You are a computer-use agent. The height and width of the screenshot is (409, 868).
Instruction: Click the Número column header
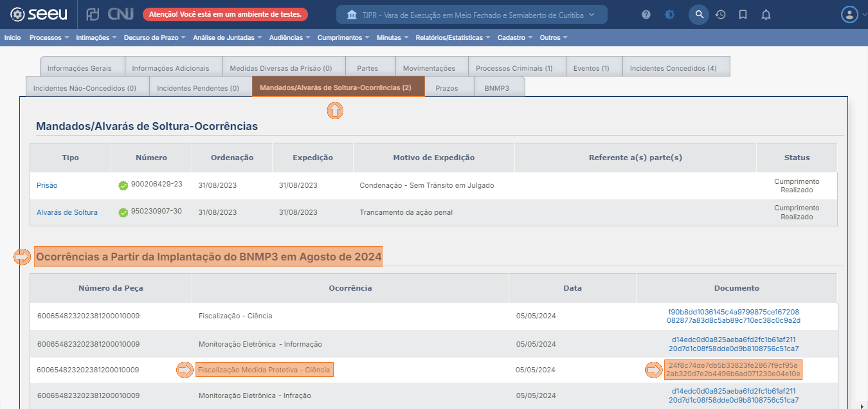(151, 157)
